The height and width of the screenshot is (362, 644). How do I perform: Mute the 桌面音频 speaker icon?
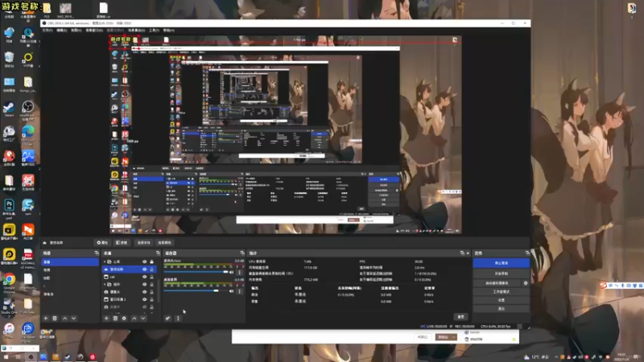coord(232,291)
